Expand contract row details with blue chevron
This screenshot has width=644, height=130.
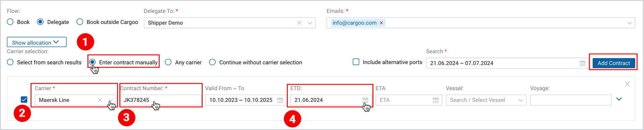619,99
